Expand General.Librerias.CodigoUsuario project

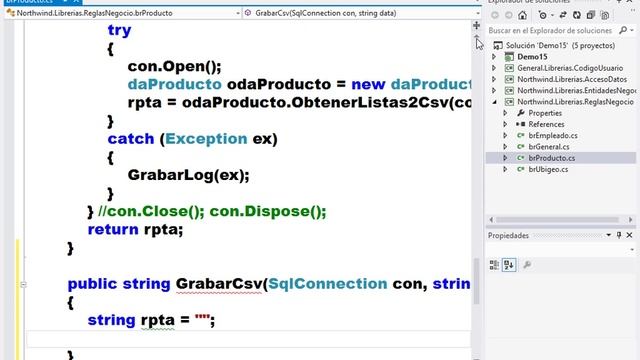click(x=494, y=68)
